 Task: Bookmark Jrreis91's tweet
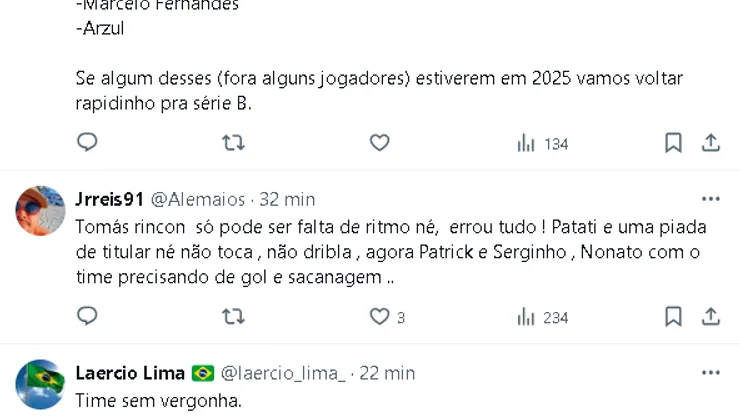(x=673, y=317)
